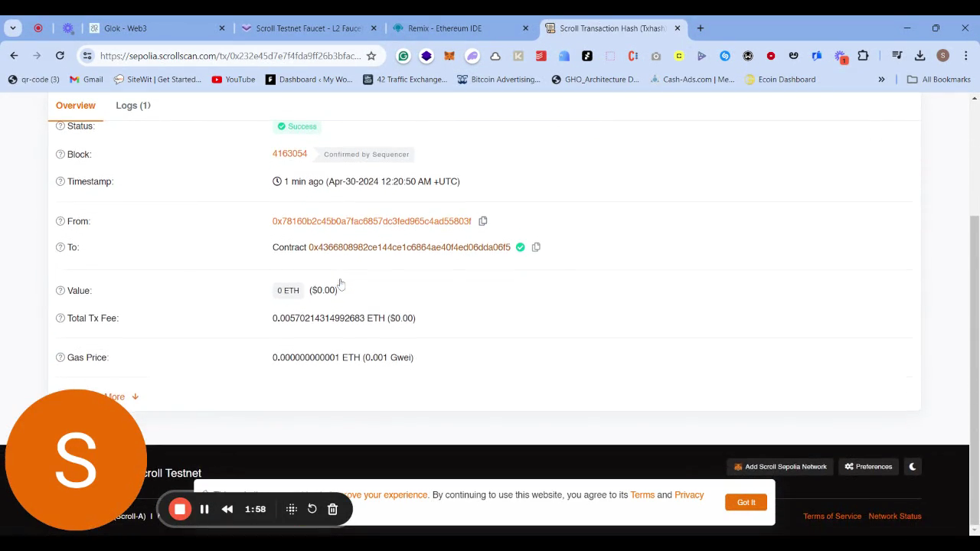
Task: Open the Preferences button
Action: (868, 467)
